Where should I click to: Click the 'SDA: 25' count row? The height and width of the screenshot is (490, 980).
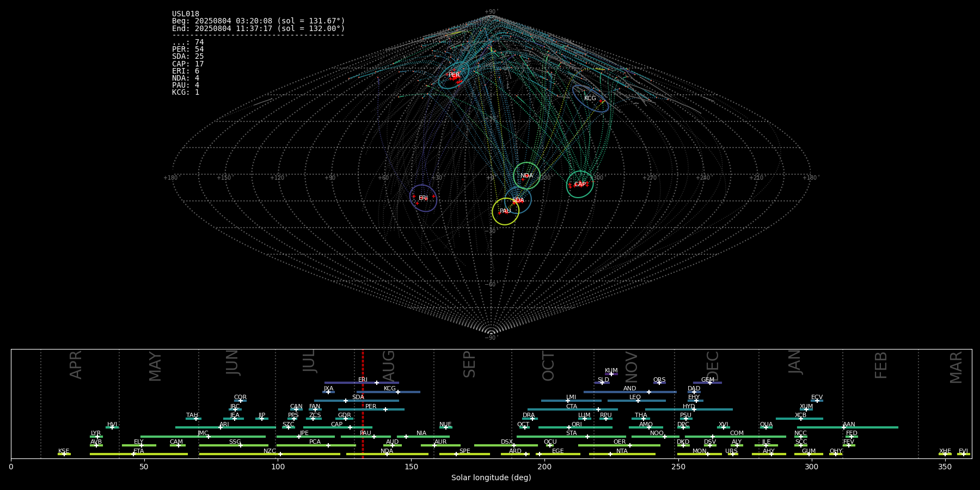(x=188, y=57)
